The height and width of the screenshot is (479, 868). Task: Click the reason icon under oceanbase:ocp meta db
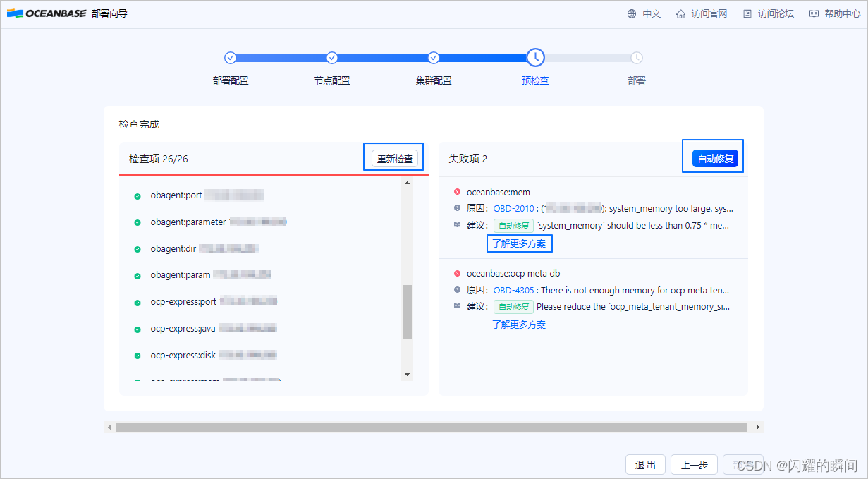click(x=457, y=290)
